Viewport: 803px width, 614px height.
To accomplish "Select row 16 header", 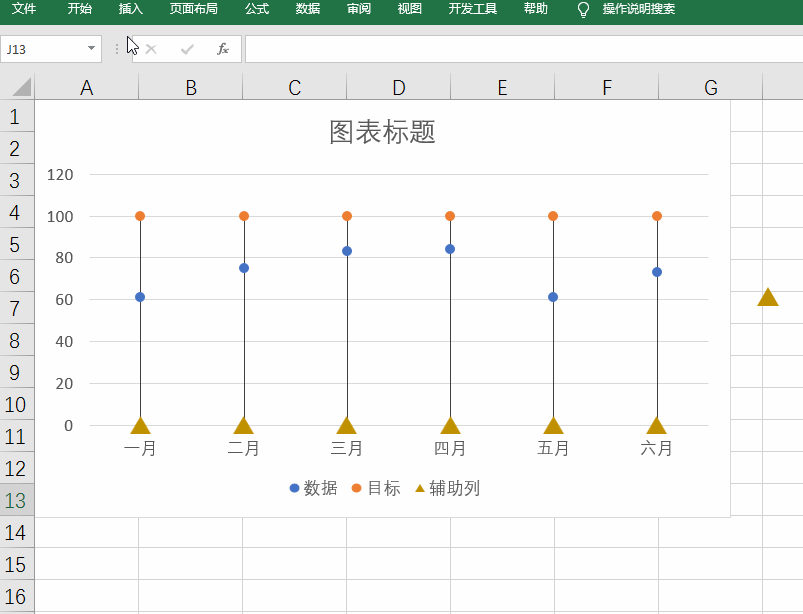I will coord(15,597).
